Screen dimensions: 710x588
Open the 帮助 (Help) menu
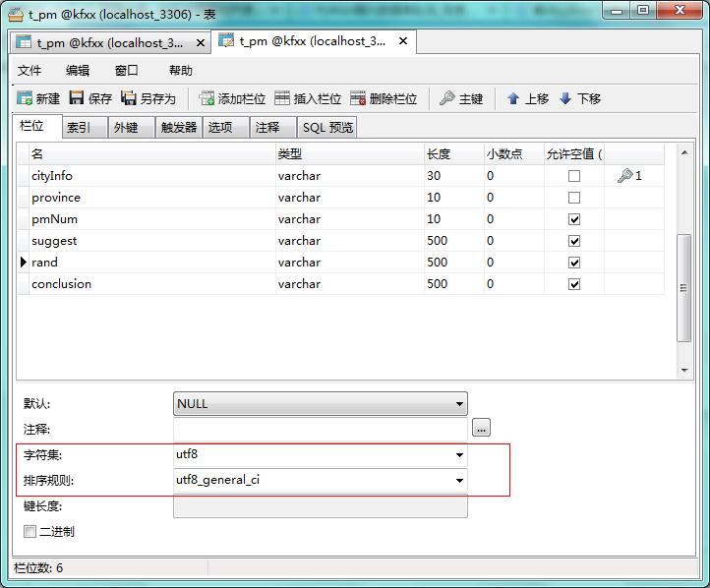180,71
